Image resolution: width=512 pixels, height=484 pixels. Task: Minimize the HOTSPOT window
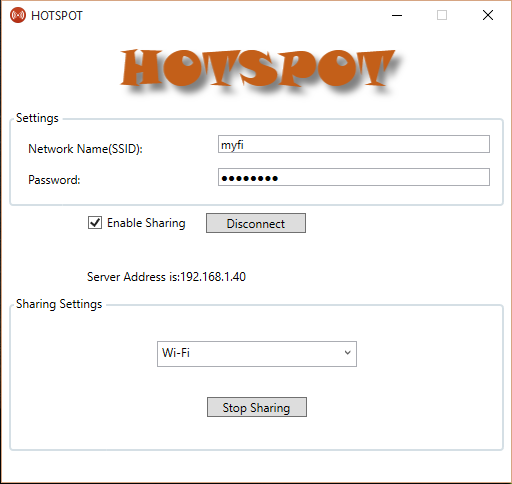click(397, 15)
